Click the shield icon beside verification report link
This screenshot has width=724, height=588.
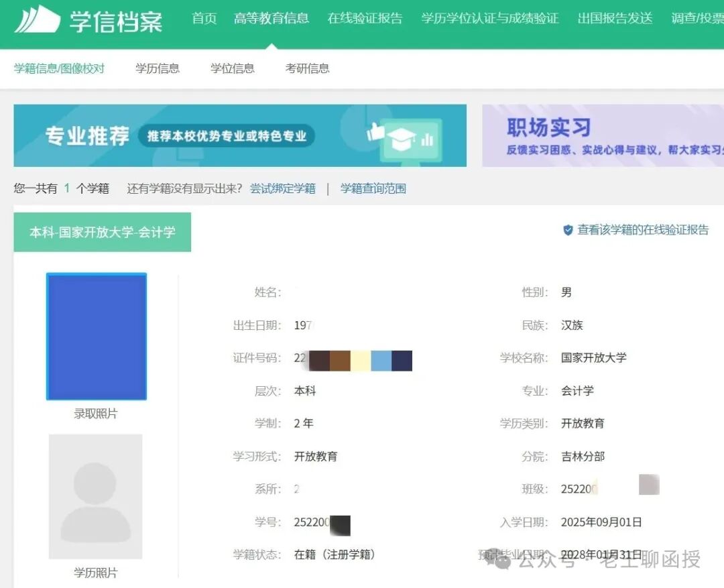point(568,229)
